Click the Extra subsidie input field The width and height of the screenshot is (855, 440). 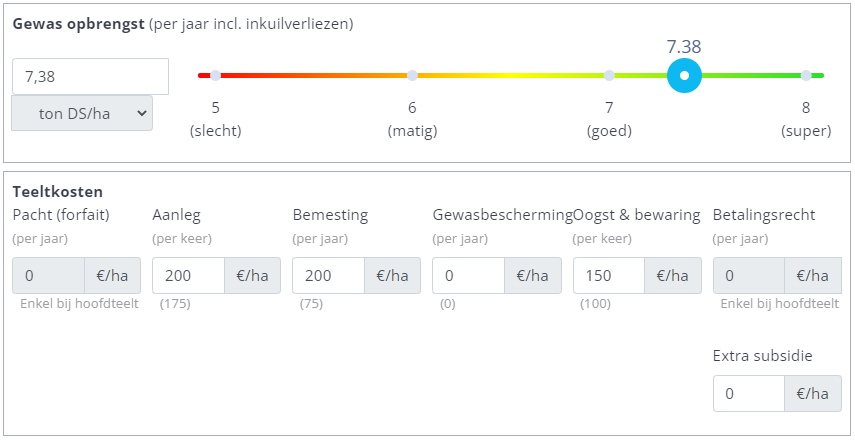click(748, 394)
